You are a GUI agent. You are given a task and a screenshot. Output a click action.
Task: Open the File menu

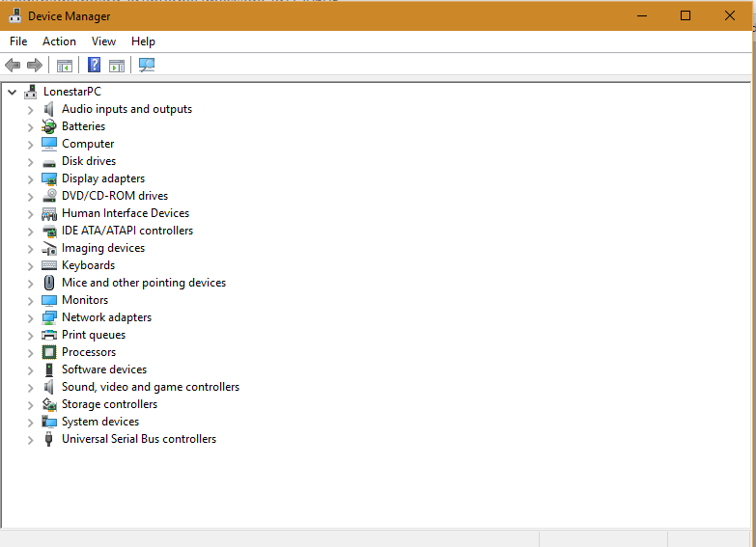[x=18, y=41]
